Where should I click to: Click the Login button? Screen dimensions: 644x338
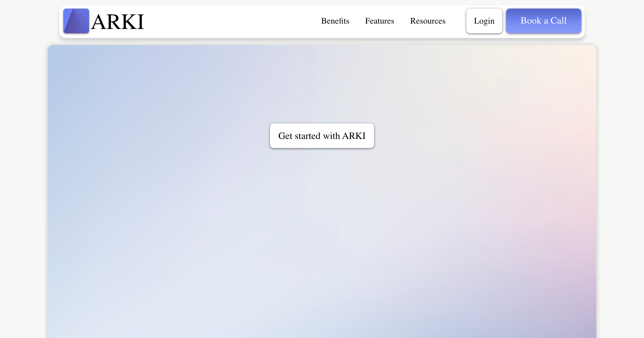pyautogui.click(x=484, y=21)
